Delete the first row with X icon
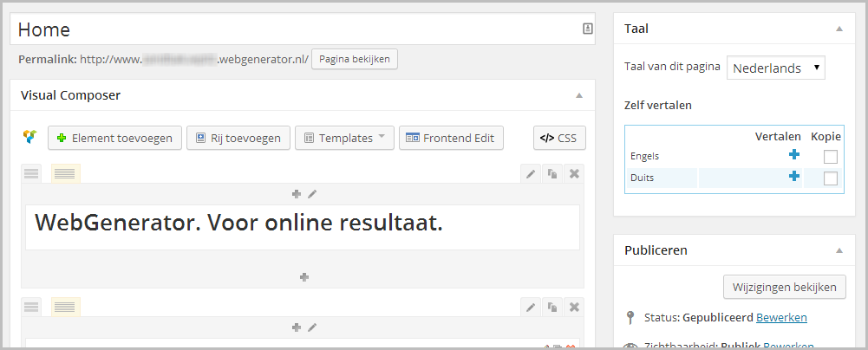This screenshot has height=350, width=868. 574,173
